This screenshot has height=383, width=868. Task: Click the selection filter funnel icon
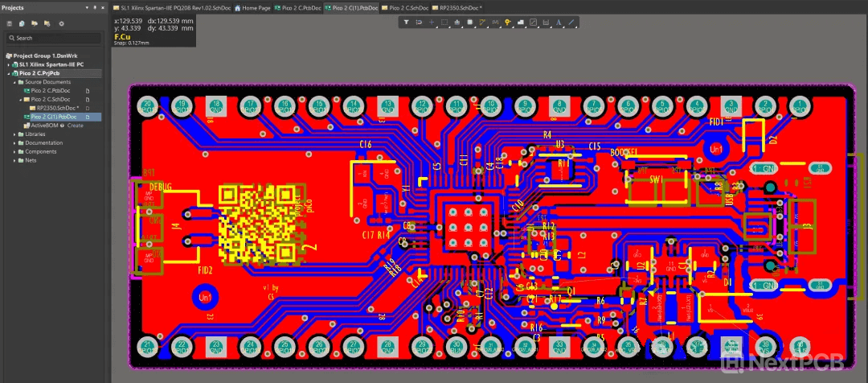407,22
